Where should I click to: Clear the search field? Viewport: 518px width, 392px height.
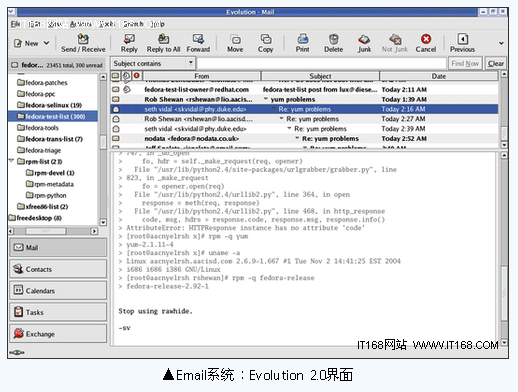tap(496, 63)
